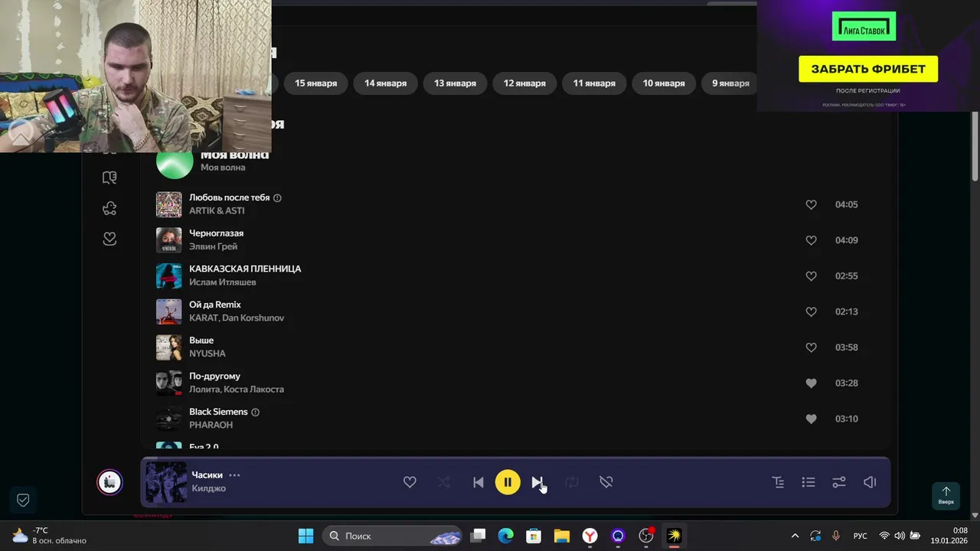This screenshot has width=980, height=551.
Task: Open the Черноглазая track cover
Action: pos(169,240)
